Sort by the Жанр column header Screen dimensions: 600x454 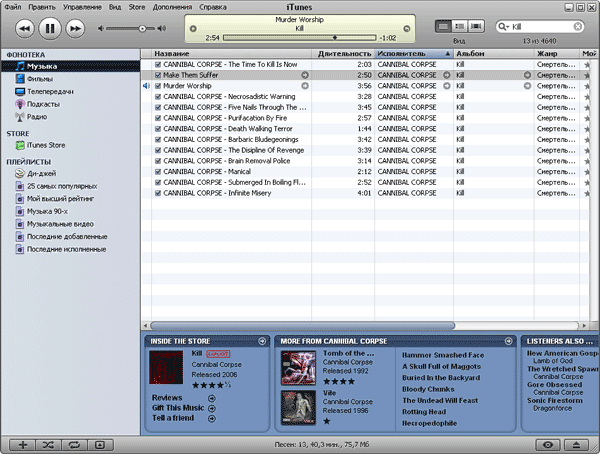557,54
